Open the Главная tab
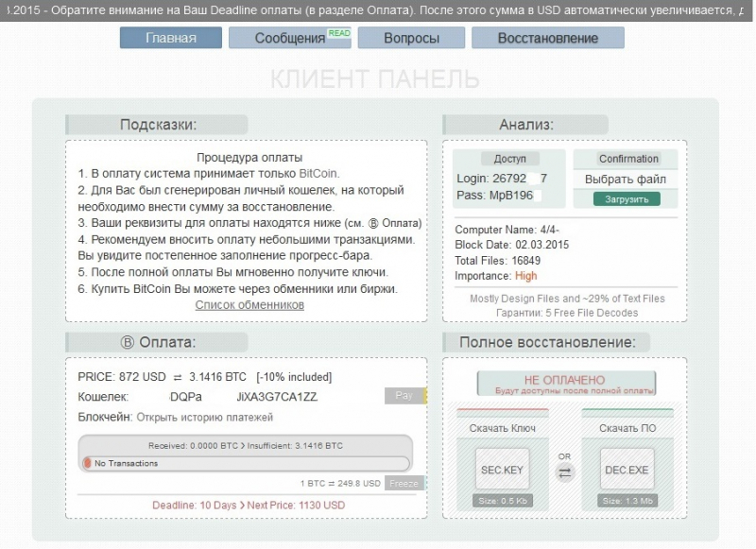756x549 pixels. click(x=171, y=38)
